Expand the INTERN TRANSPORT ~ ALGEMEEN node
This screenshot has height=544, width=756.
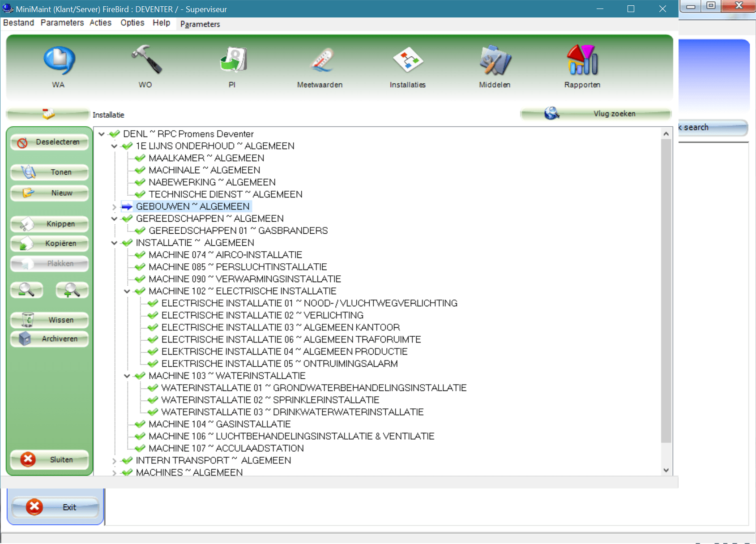pyautogui.click(x=114, y=460)
